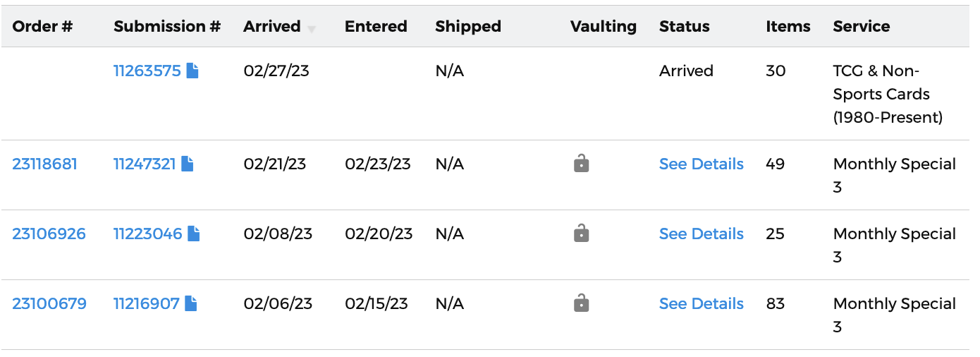Open submission 11247321 link
Screen dimensions: 980x357
coord(145,164)
